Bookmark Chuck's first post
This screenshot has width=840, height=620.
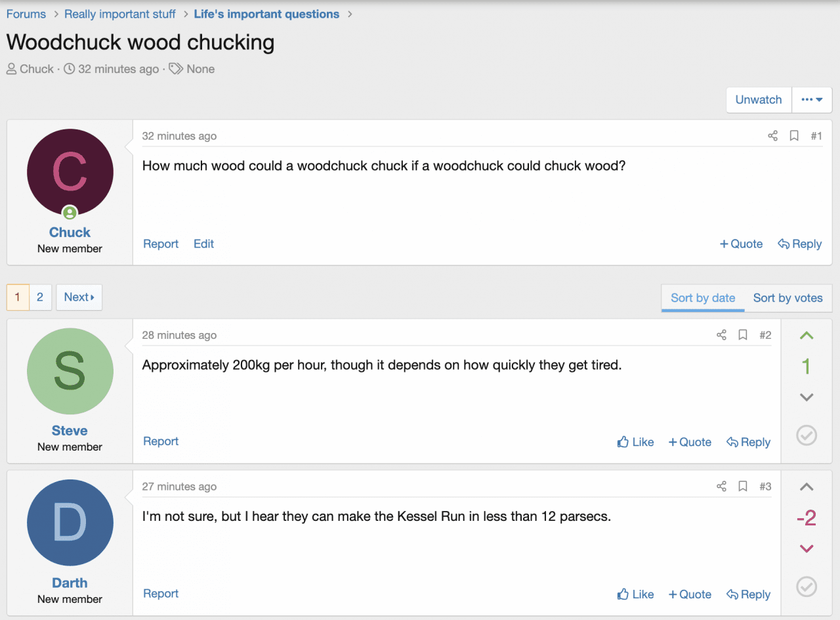point(794,136)
